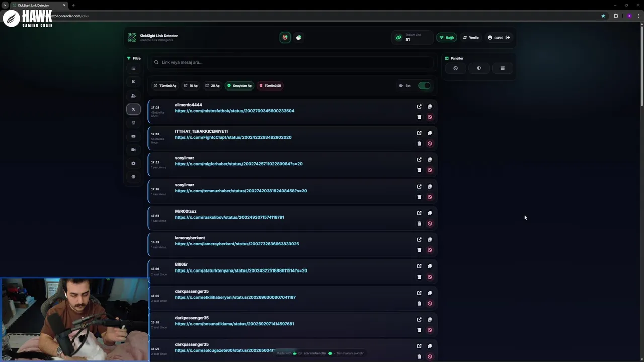This screenshot has height=362, width=644.
Task: Click the username Bl66Er
Action: [x=181, y=264]
